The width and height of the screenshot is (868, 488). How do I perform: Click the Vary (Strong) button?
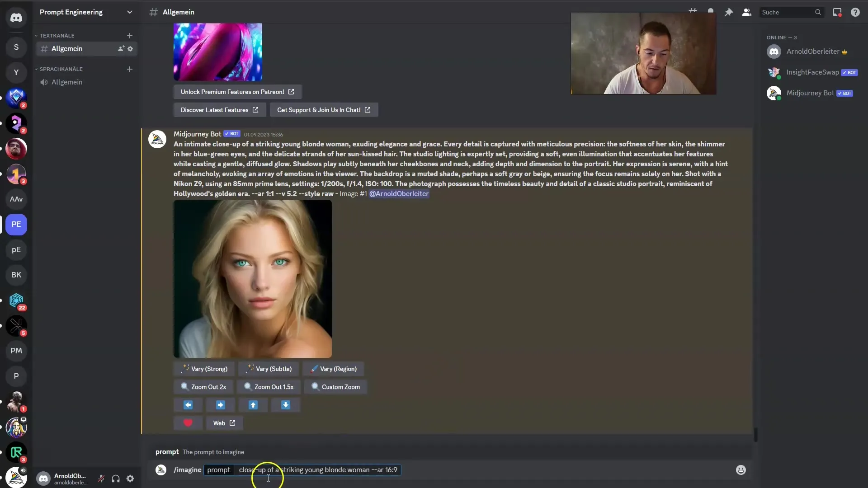coord(206,368)
